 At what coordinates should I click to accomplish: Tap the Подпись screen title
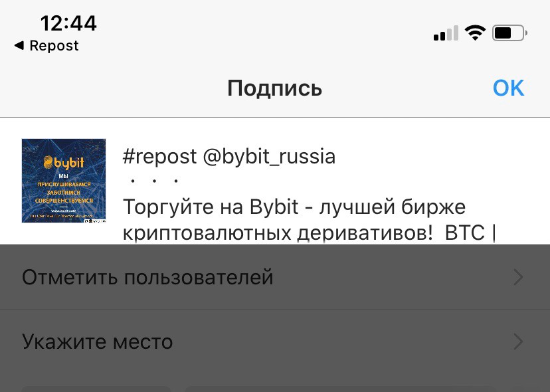click(274, 88)
